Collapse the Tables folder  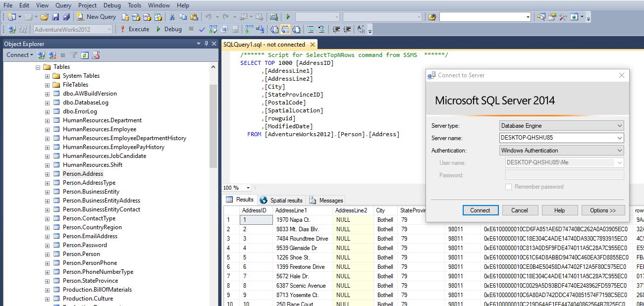38,66
